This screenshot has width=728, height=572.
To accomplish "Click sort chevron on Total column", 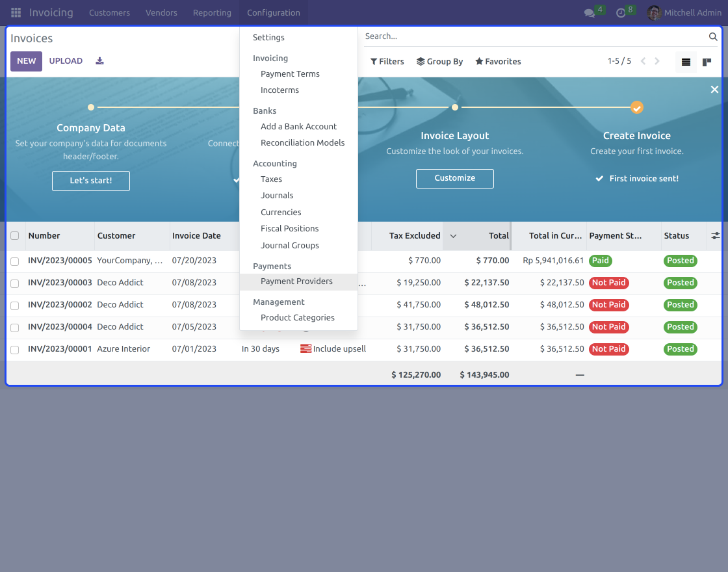I will click(x=453, y=236).
